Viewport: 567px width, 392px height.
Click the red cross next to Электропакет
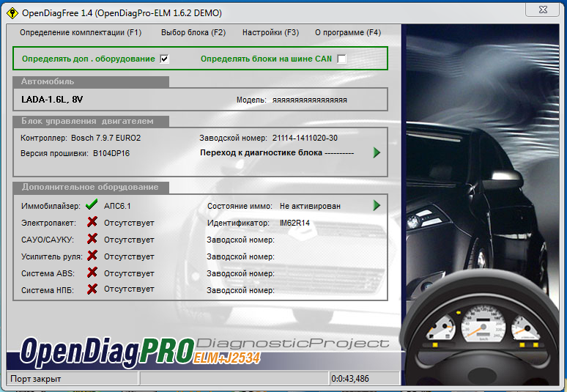92,222
